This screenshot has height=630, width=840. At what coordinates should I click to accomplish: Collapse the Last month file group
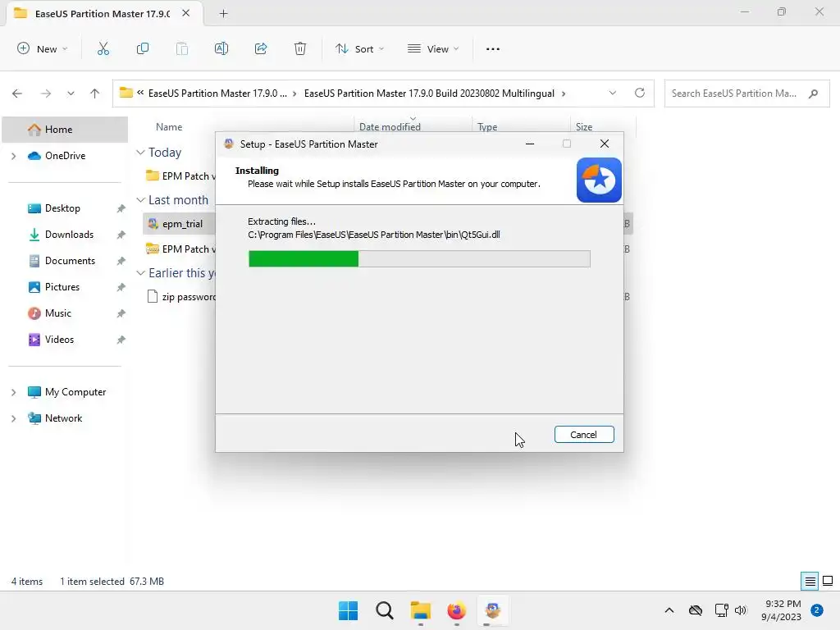coord(140,200)
